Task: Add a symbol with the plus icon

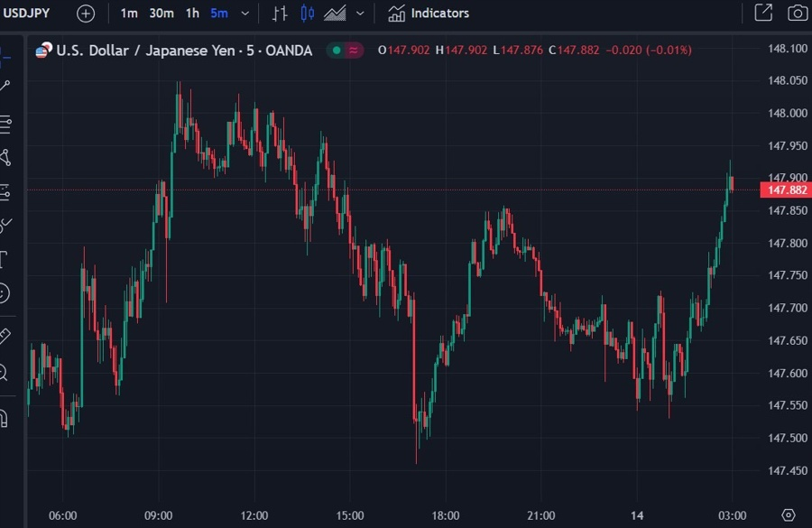Action: [86, 14]
